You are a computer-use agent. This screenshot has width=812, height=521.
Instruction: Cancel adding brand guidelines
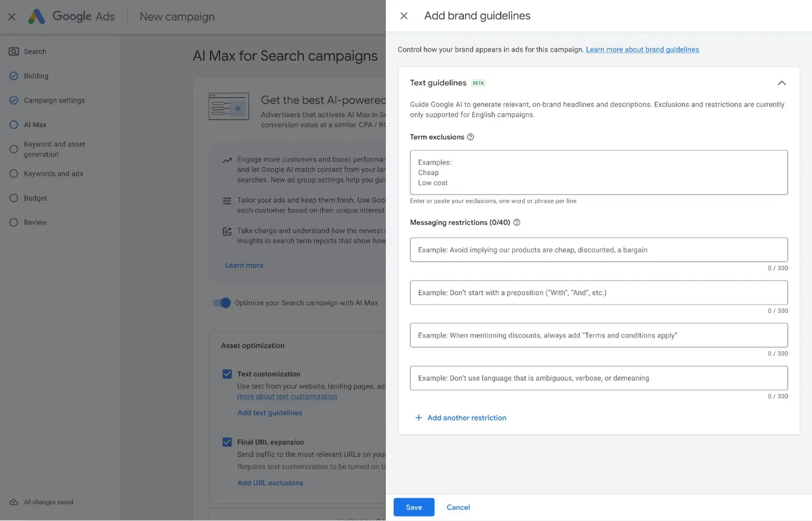point(458,507)
